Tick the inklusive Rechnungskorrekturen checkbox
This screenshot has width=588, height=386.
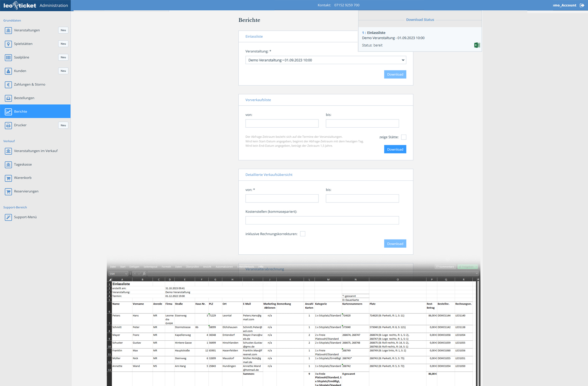point(302,234)
